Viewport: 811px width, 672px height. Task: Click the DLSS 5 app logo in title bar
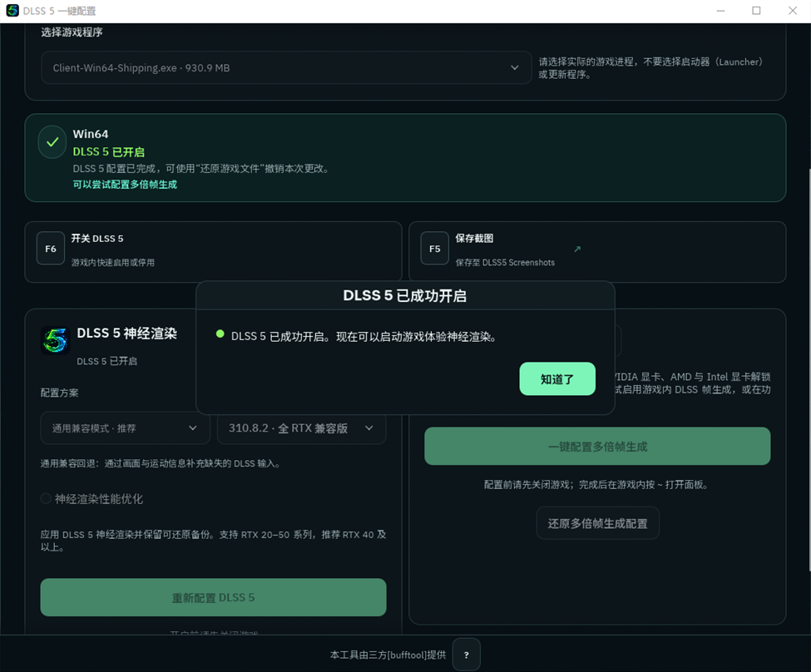pos(12,10)
